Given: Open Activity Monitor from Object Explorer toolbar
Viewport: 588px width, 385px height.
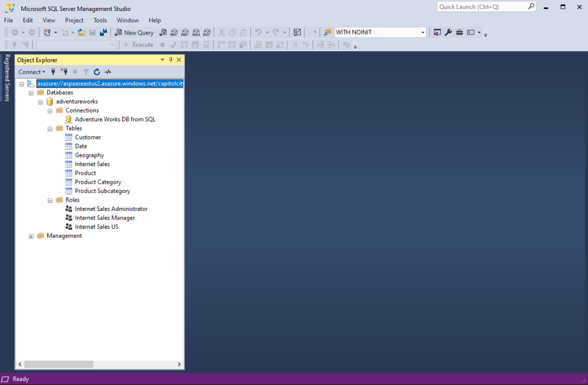Looking at the screenshot, I should click(107, 71).
